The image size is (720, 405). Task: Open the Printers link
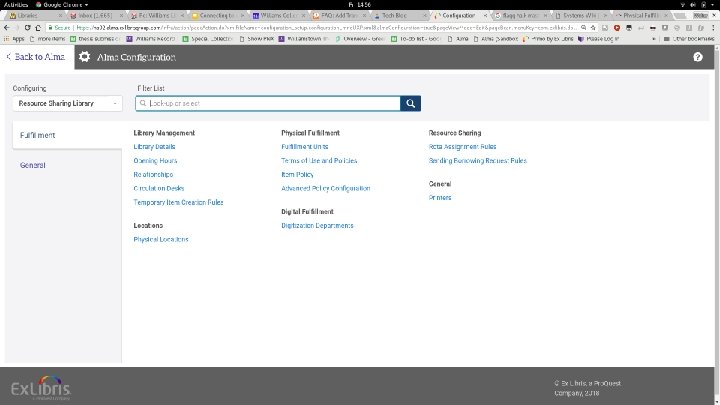point(440,197)
